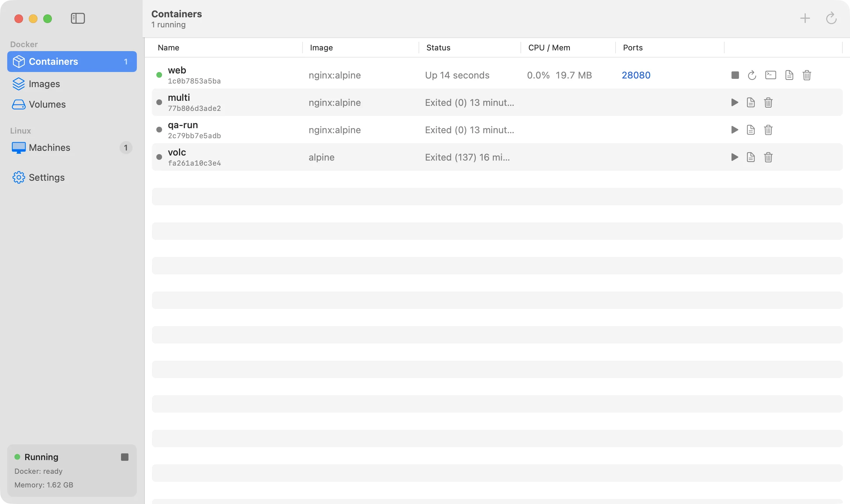
Task: Stop the running Docker engine
Action: (x=125, y=457)
